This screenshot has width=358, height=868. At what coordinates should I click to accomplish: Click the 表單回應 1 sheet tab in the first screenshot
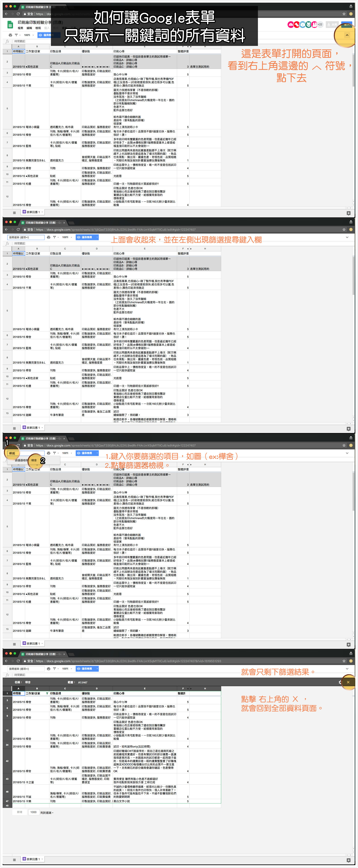click(x=33, y=212)
